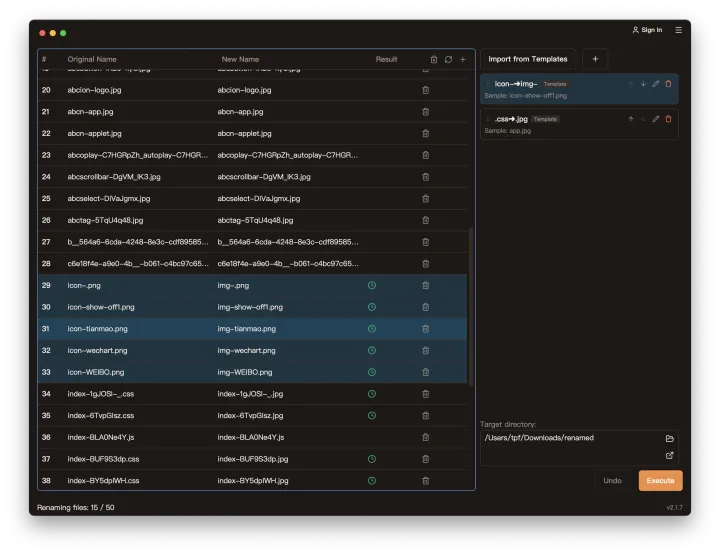Screen dimensions: 720x554
Task: Click the clear-all trash icon in table header
Action: [433, 59]
